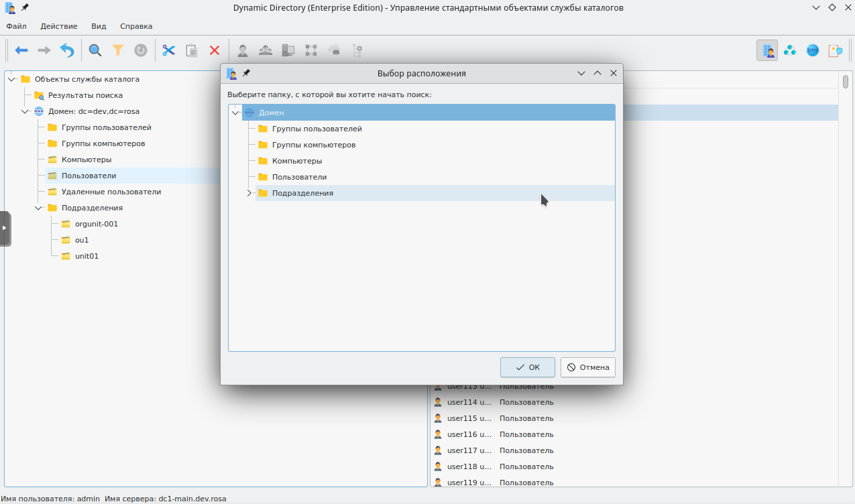Viewport: 855px width, 504px height.
Task: Open the DNS management icon
Action: tap(813, 50)
